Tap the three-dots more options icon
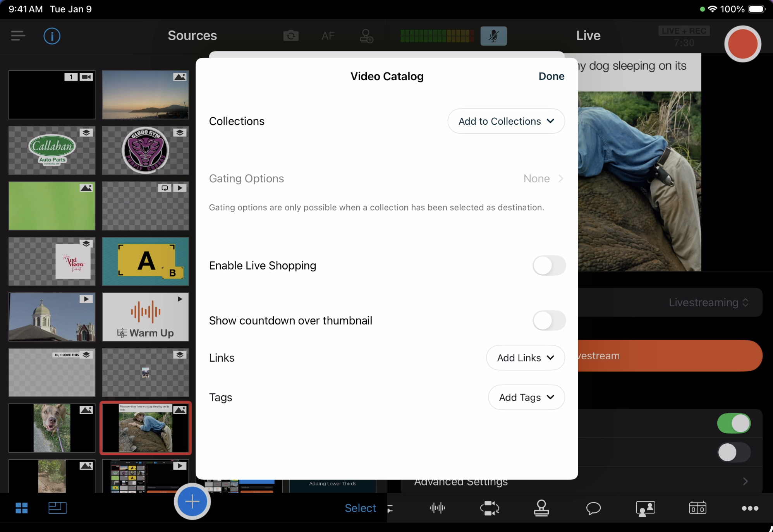 coord(750,508)
